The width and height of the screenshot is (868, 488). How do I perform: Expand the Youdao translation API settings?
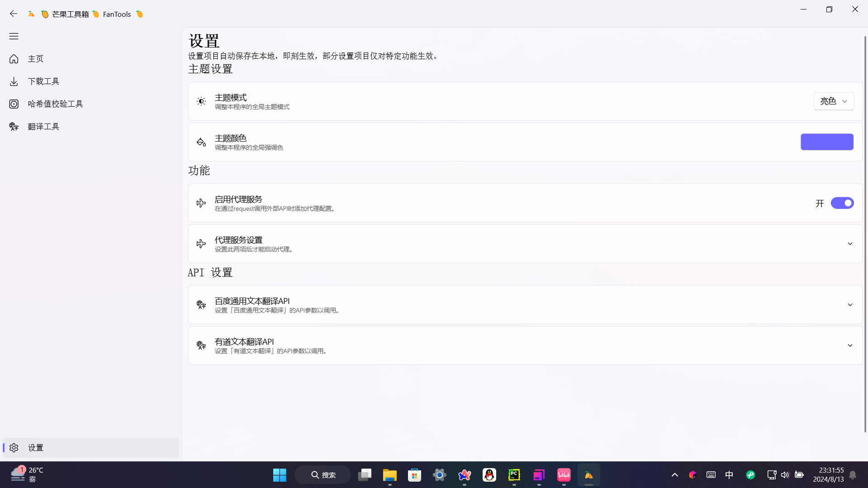coord(850,346)
